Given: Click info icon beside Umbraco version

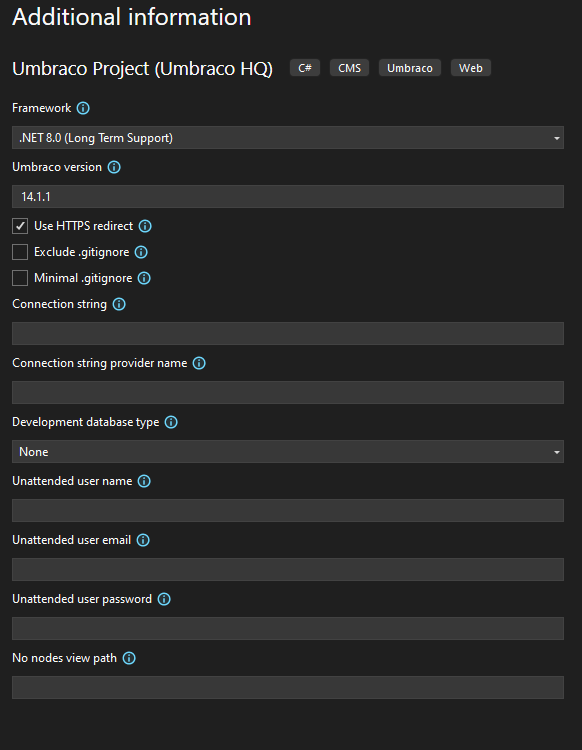Looking at the screenshot, I should pos(114,167).
